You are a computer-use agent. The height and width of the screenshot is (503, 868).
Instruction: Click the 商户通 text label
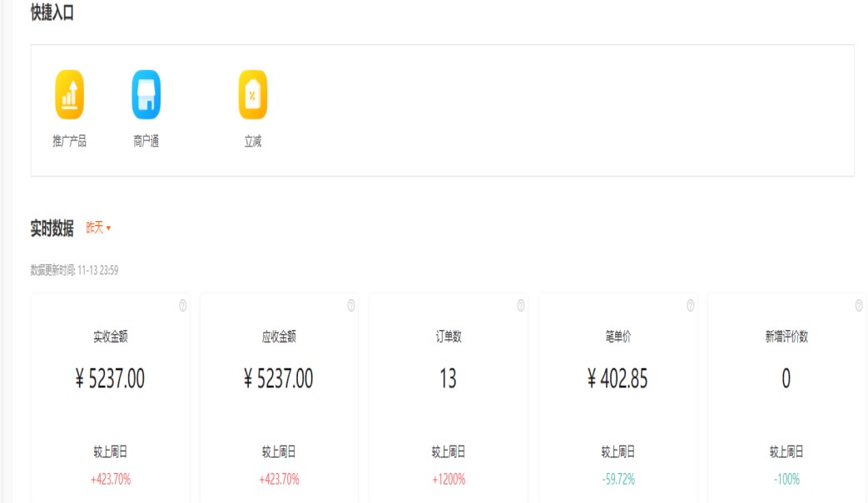pos(146,141)
